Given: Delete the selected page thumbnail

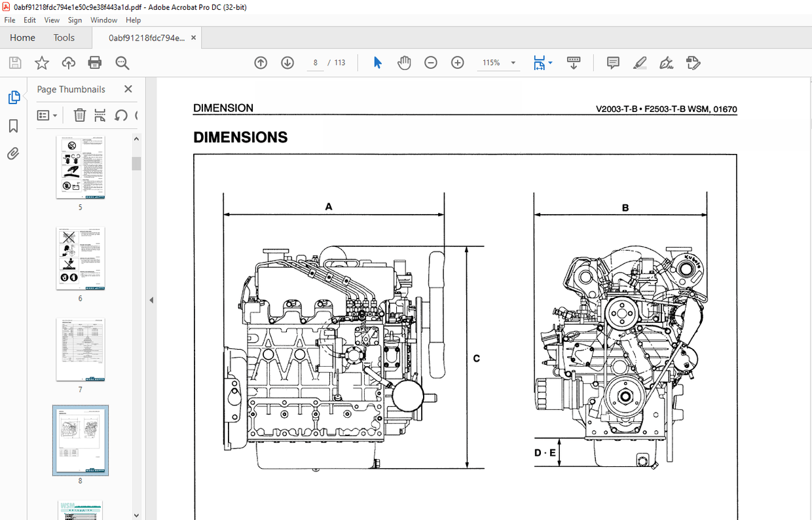Looking at the screenshot, I should click(79, 115).
